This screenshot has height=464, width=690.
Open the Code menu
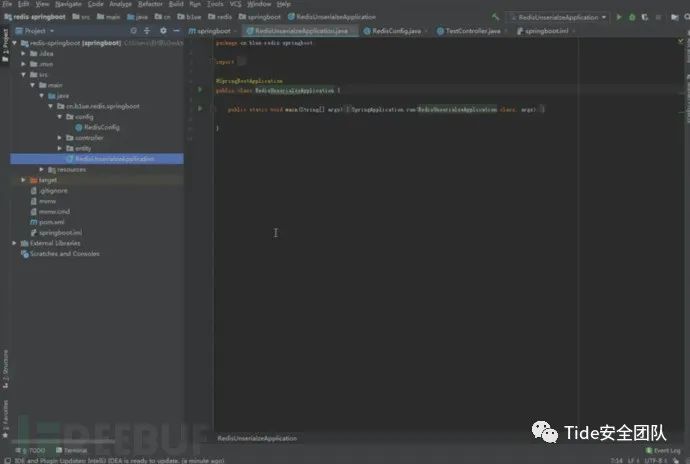(95, 4)
